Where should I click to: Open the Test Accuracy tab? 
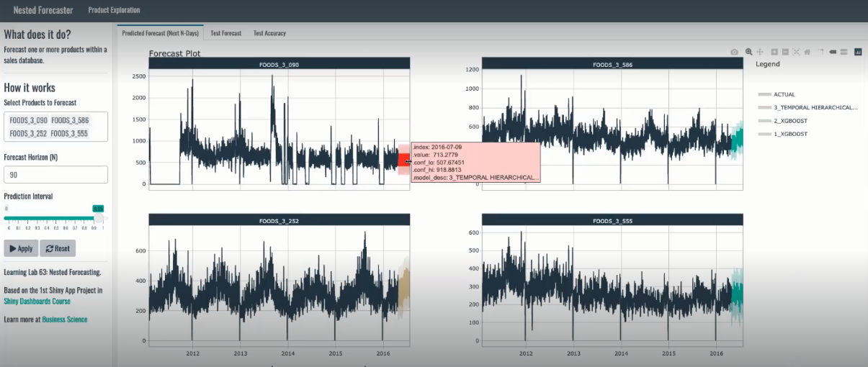point(269,33)
